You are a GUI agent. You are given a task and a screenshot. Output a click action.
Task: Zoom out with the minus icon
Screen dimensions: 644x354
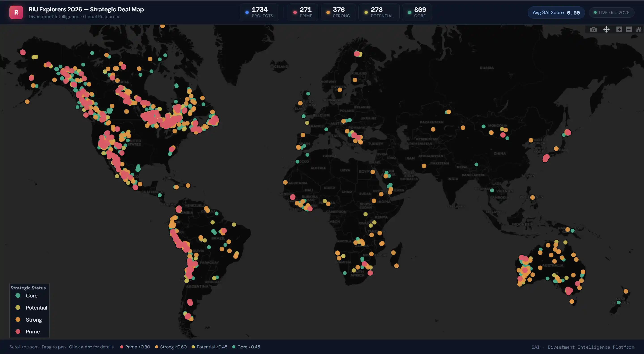tap(629, 29)
